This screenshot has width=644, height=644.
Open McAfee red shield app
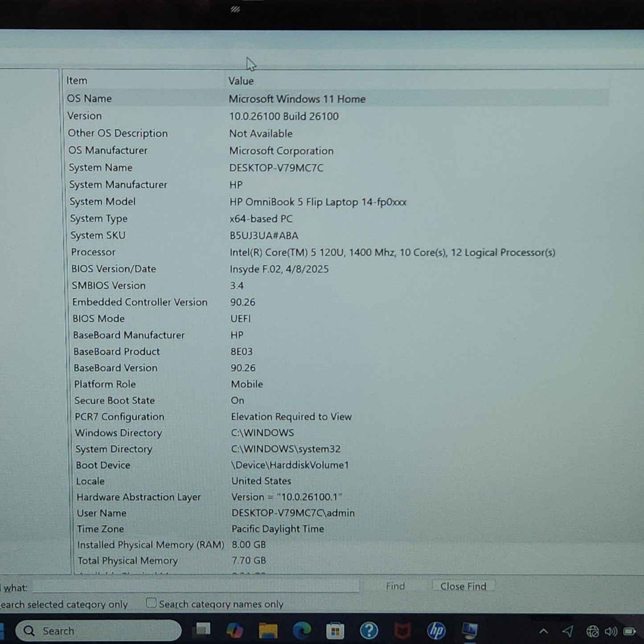403,631
